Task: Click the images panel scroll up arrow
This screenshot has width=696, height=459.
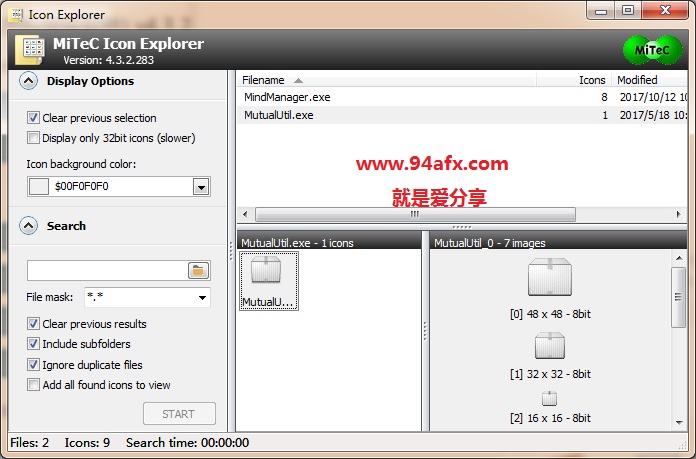Action: point(679,258)
